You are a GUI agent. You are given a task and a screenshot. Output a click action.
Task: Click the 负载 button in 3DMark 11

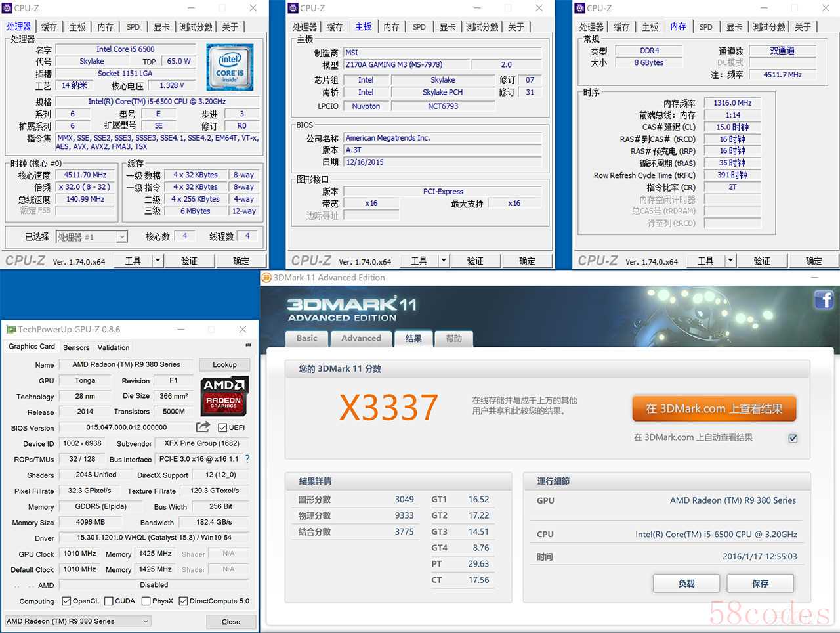686,583
